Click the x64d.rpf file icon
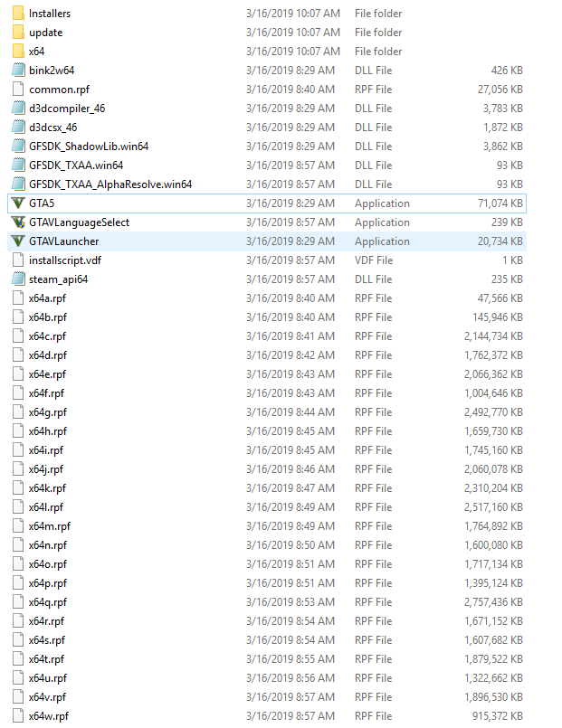This screenshot has width=562, height=728. 18,355
